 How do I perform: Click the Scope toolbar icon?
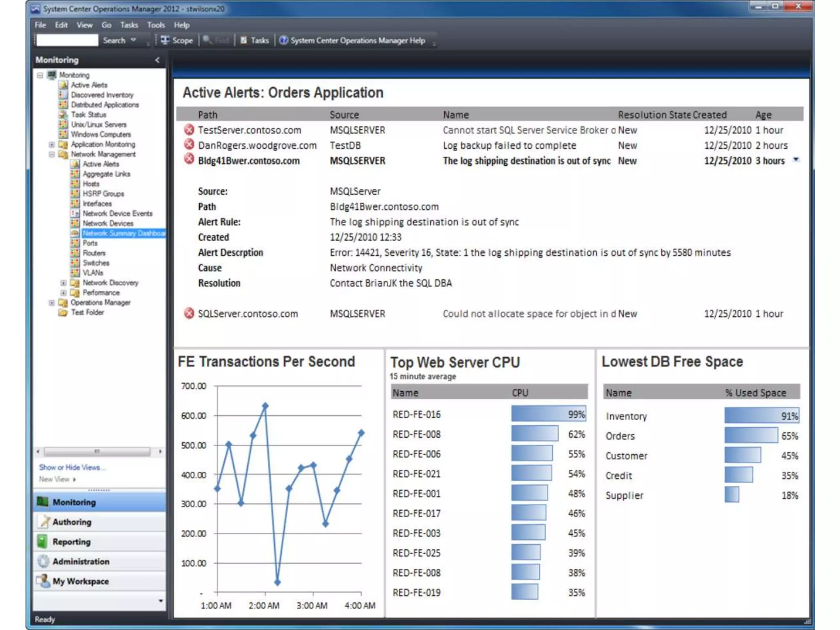point(165,40)
